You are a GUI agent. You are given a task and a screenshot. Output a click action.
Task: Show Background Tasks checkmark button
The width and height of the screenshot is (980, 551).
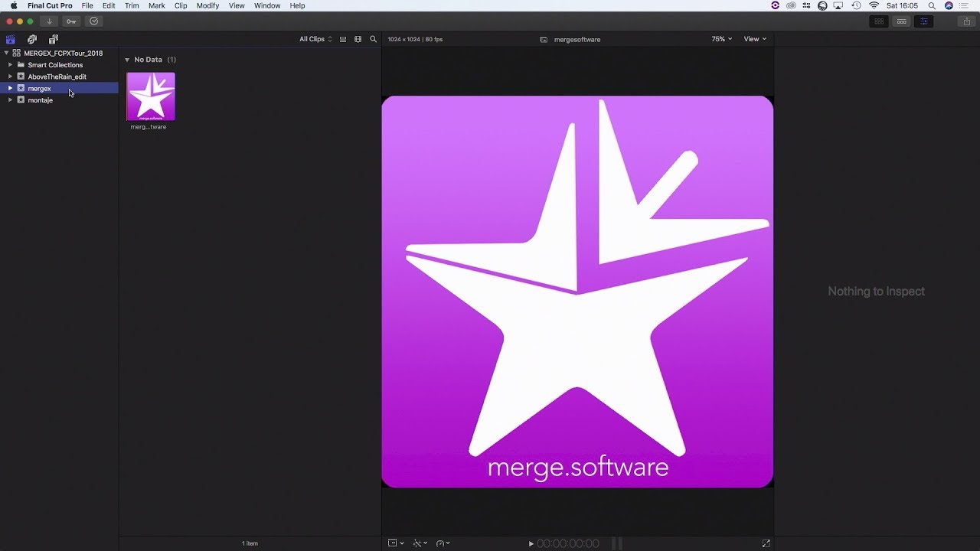(x=94, y=21)
